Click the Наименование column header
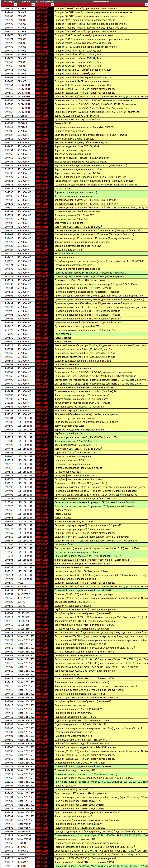This screenshot has height=868, width=148. tap(101, 2)
